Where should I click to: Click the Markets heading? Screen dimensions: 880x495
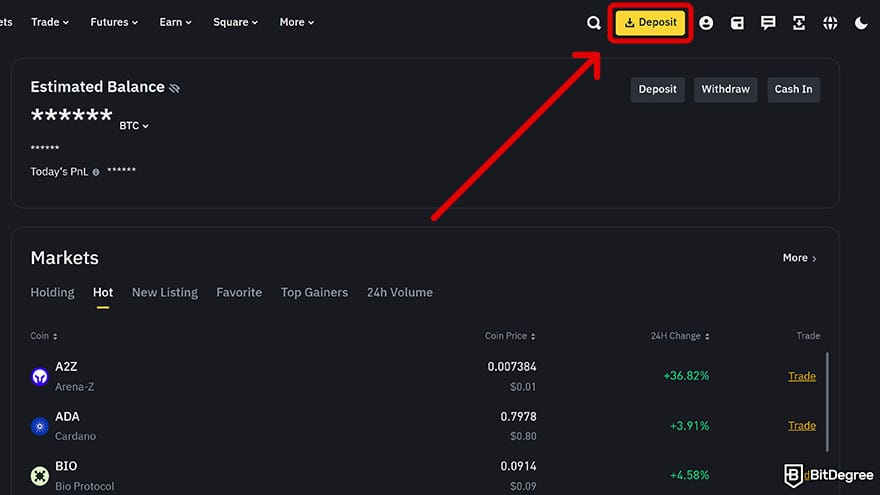pyautogui.click(x=65, y=258)
